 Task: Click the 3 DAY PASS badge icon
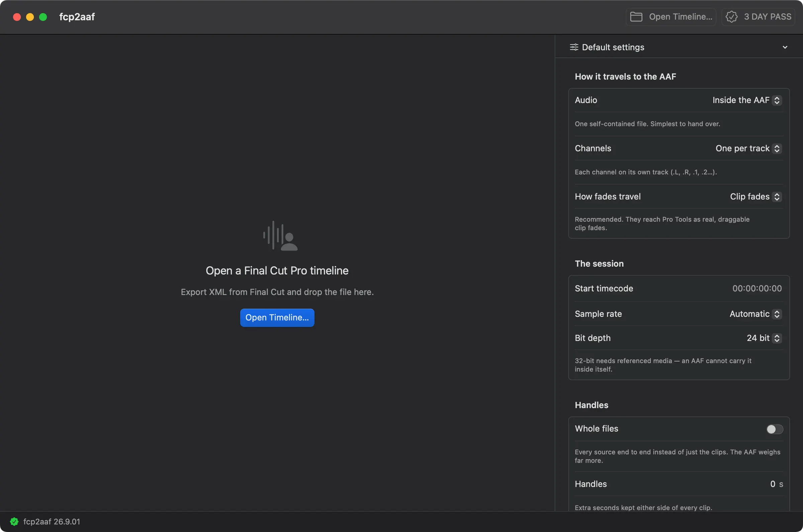click(731, 17)
